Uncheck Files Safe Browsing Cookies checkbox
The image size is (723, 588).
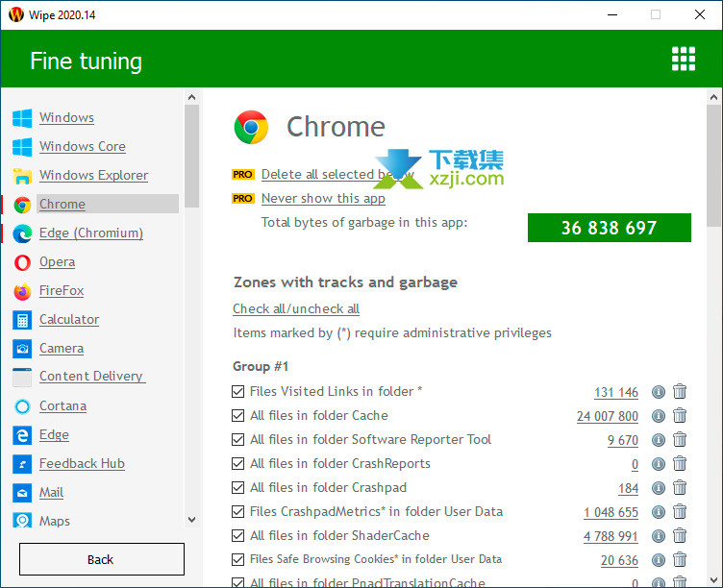pos(237,559)
